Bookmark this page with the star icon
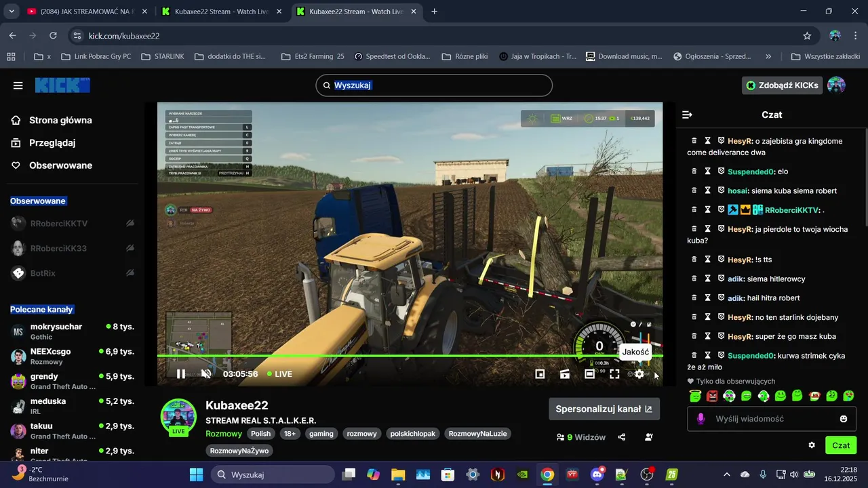 pos(807,36)
